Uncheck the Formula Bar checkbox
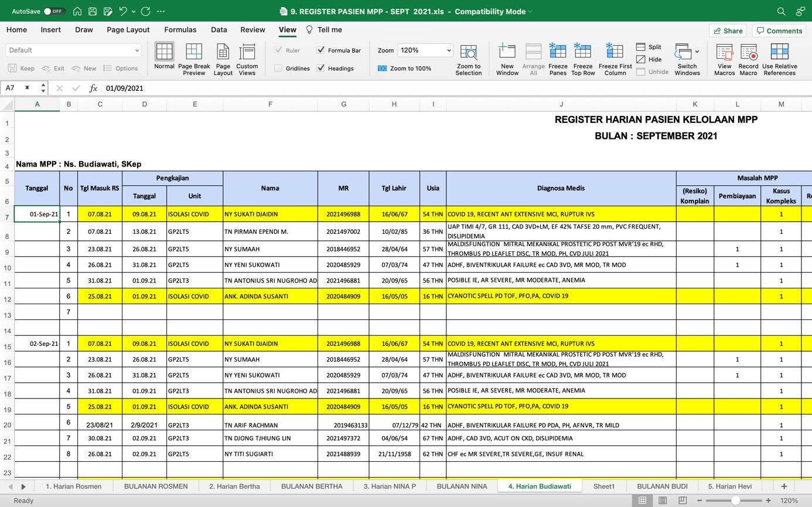 (x=320, y=50)
